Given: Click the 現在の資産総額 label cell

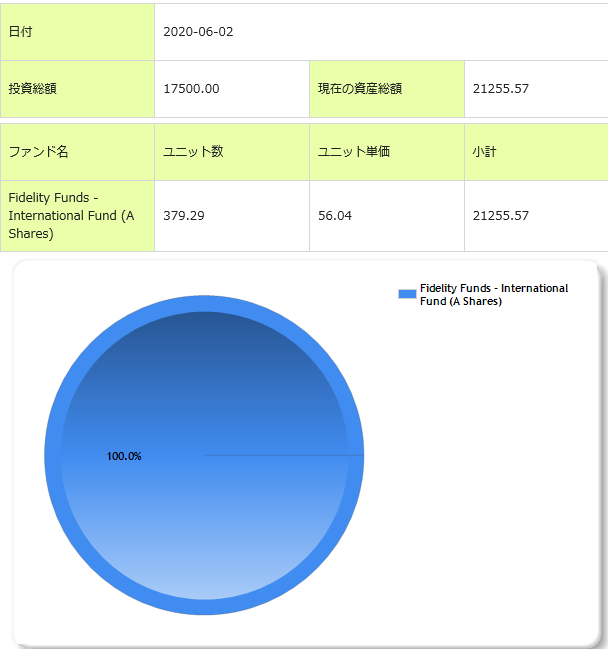Looking at the screenshot, I should [359, 89].
